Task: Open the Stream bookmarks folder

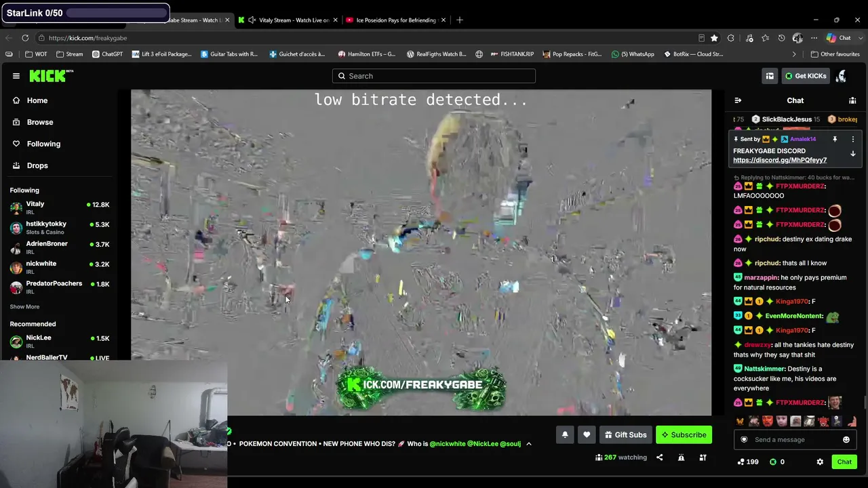Action: [70, 54]
